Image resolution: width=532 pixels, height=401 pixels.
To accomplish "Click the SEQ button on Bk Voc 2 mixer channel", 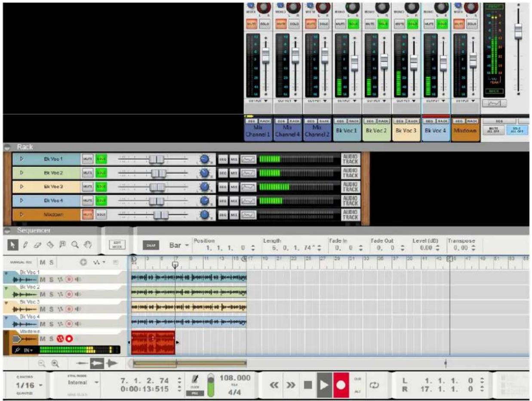I will point(369,121).
